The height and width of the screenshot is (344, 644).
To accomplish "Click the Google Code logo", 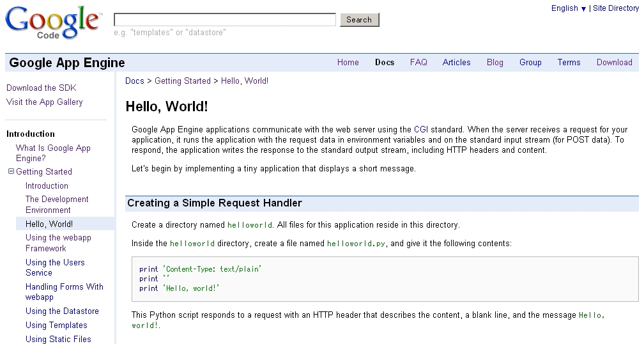I will coord(52,23).
